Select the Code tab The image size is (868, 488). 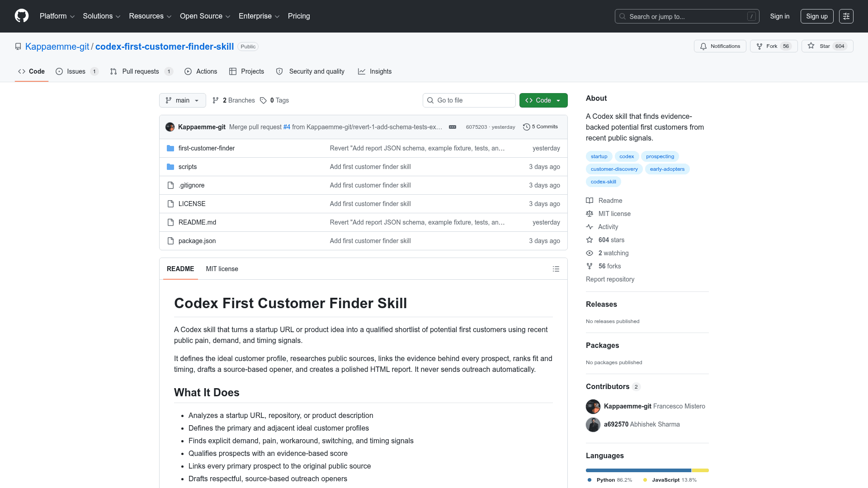[x=31, y=71]
